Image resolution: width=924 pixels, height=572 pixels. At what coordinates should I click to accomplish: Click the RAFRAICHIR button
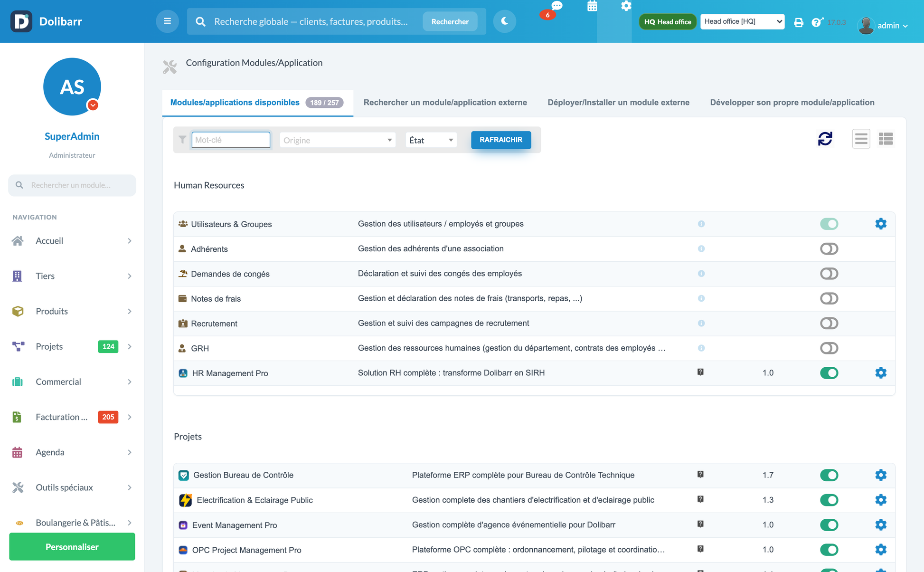click(501, 140)
